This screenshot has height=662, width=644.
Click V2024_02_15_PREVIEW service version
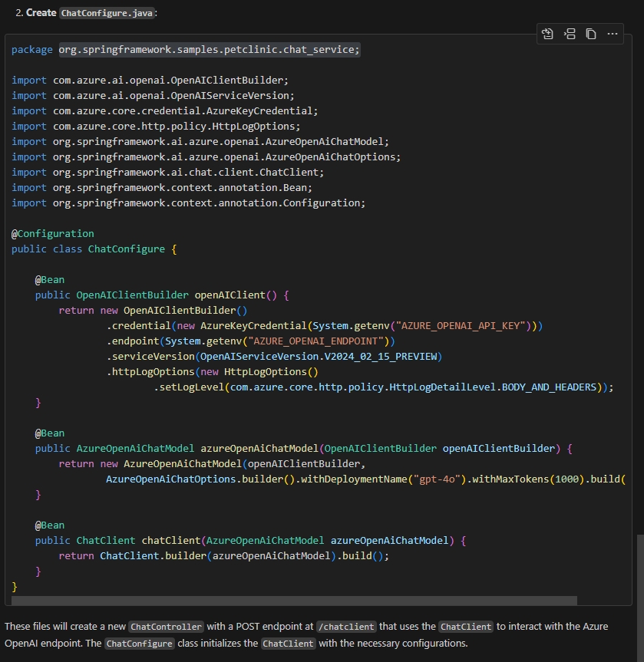[380, 357]
